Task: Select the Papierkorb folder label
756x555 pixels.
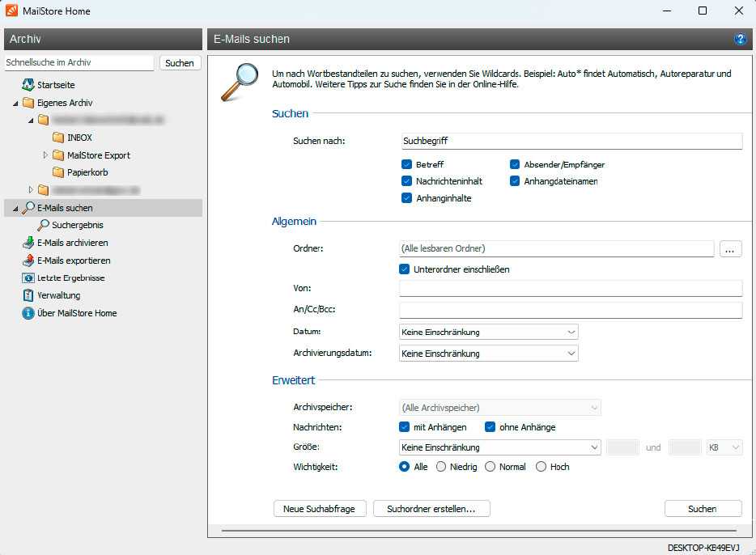Action: tap(87, 172)
